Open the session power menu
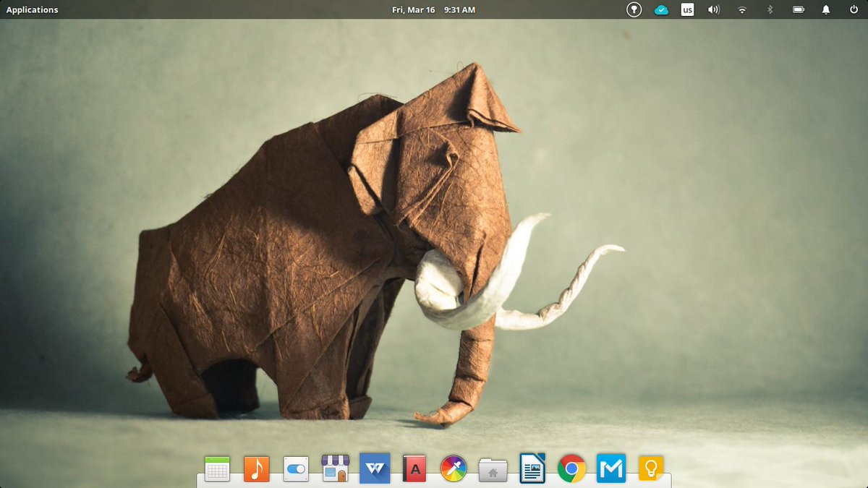 tap(854, 10)
